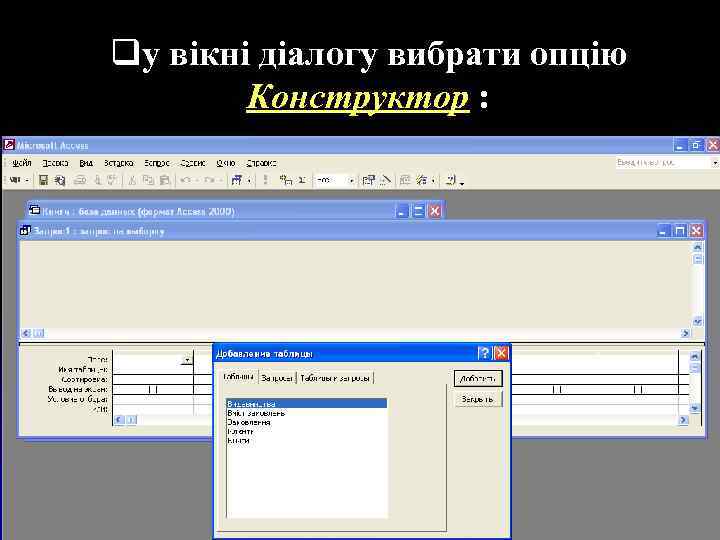Click the Microsoft Access title bar icon

(9, 145)
